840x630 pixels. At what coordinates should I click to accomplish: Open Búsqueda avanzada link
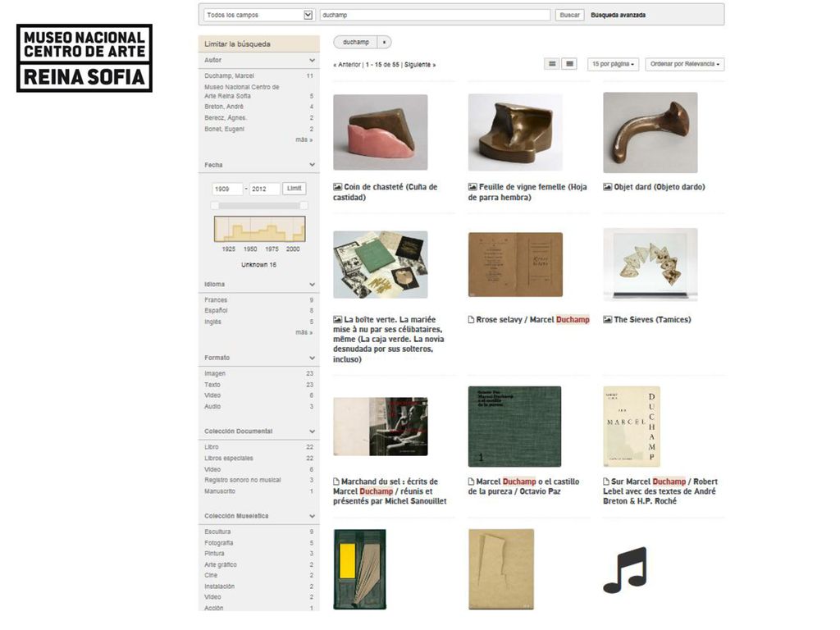618,15
